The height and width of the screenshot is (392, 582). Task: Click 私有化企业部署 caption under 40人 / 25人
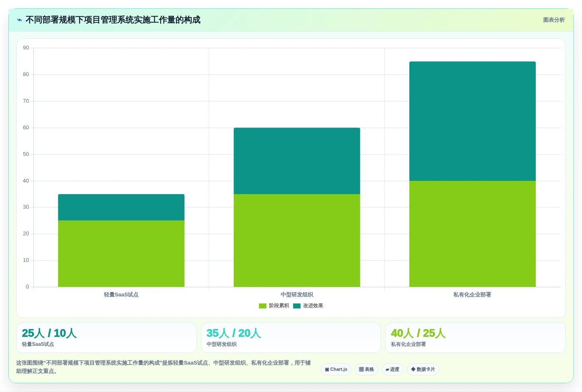coord(409,345)
